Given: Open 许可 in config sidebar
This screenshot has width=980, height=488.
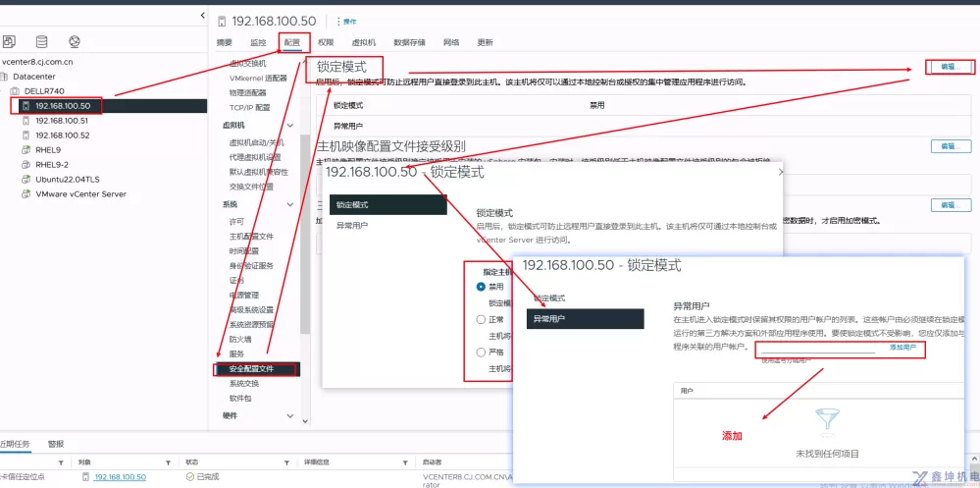Looking at the screenshot, I should pyautogui.click(x=236, y=222).
